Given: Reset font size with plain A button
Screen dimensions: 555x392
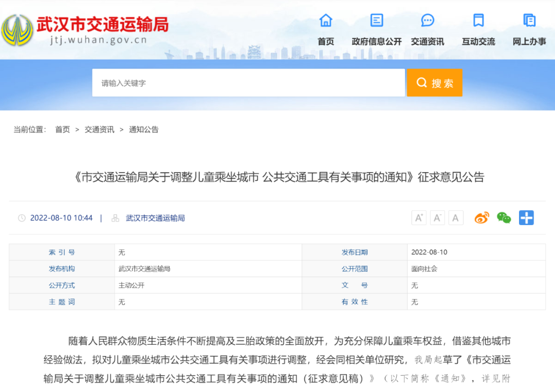Looking at the screenshot, I should (x=455, y=218).
